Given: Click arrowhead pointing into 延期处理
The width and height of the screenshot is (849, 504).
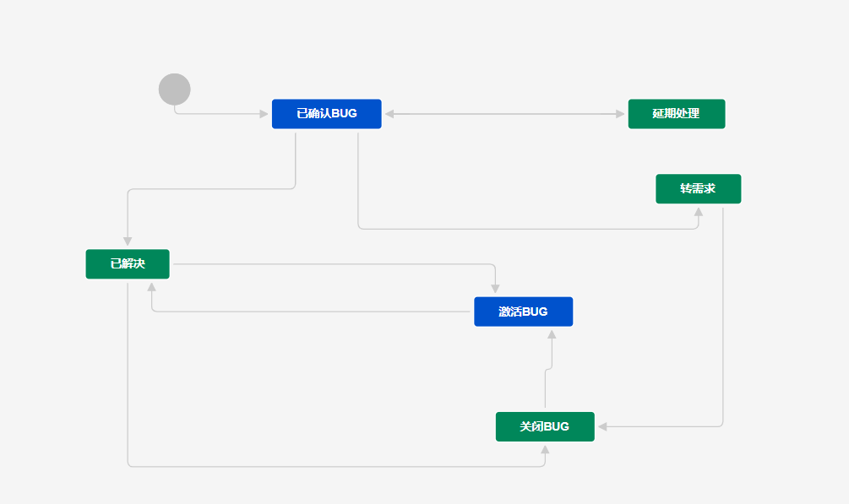Looking at the screenshot, I should pos(621,114).
